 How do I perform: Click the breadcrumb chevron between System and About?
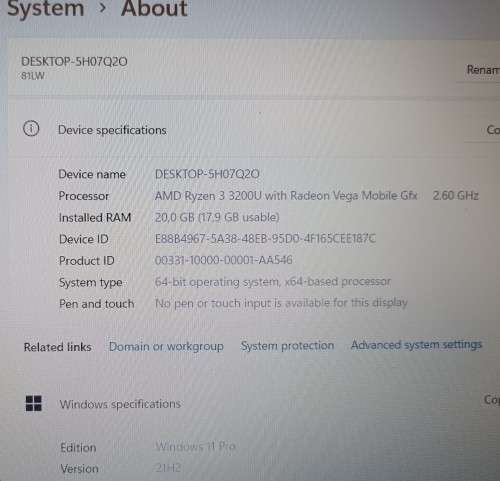point(103,7)
